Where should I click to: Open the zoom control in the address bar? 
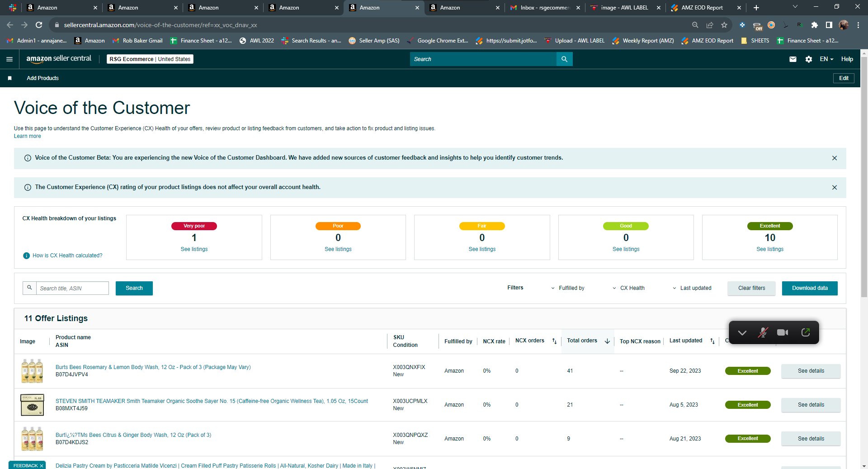click(695, 25)
